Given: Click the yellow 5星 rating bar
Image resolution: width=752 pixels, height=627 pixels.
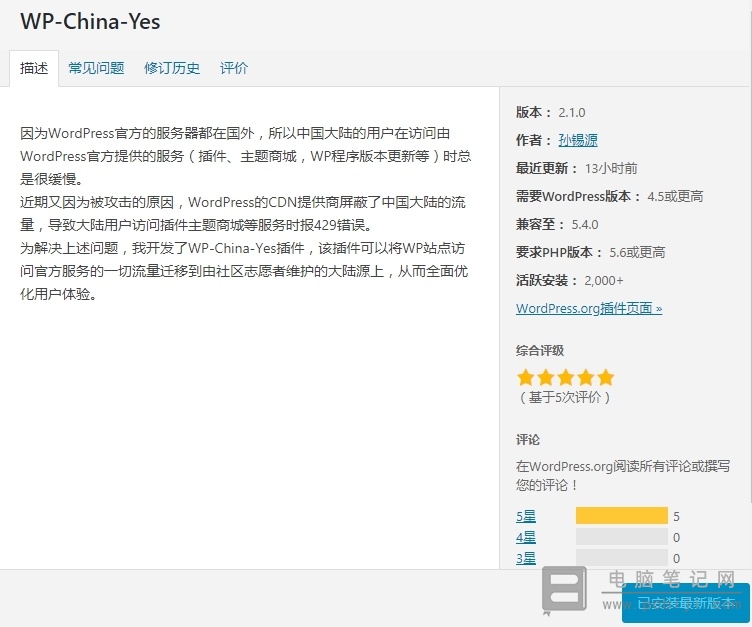Looking at the screenshot, I should pyautogui.click(x=622, y=516).
